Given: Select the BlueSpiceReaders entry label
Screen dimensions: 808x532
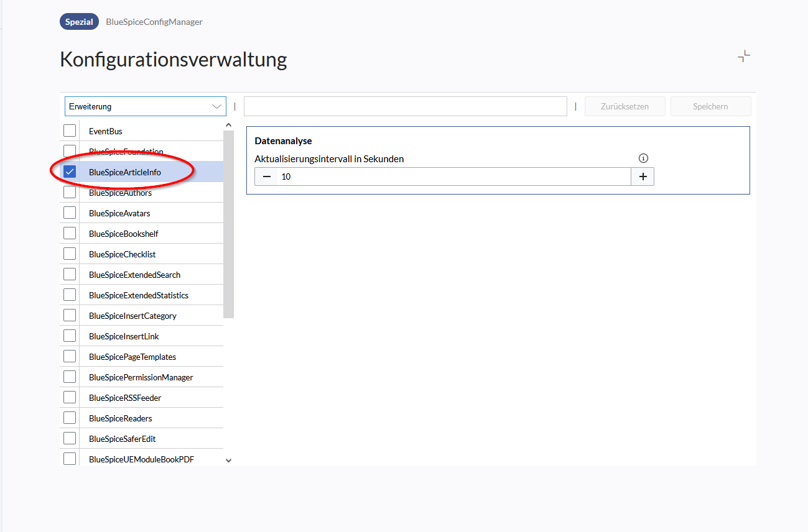Looking at the screenshot, I should [x=121, y=418].
